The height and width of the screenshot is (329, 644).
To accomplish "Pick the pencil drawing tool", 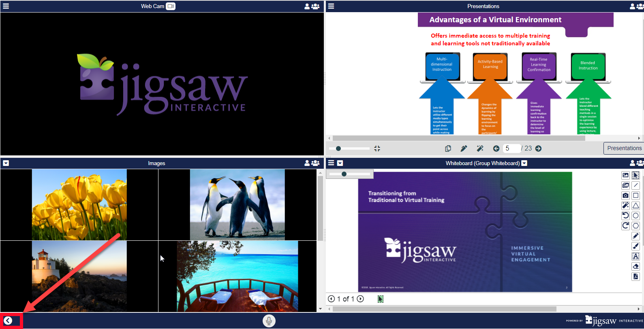I will (x=635, y=236).
